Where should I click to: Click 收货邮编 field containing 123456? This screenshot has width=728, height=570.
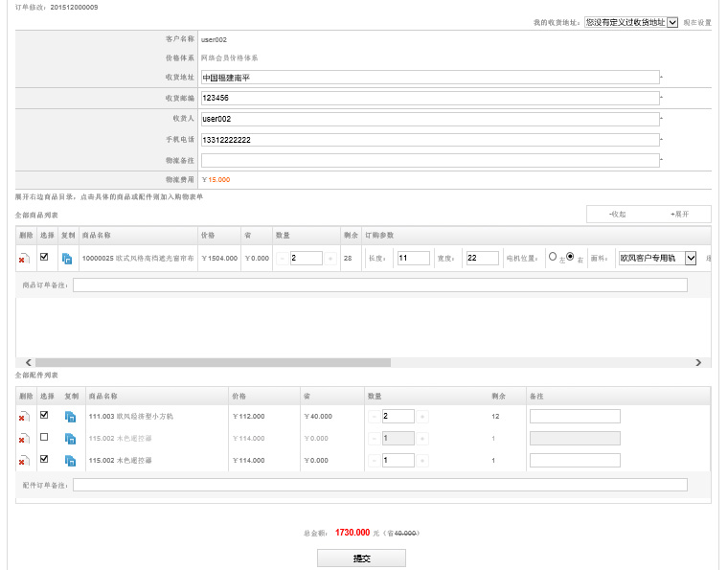tap(430, 98)
